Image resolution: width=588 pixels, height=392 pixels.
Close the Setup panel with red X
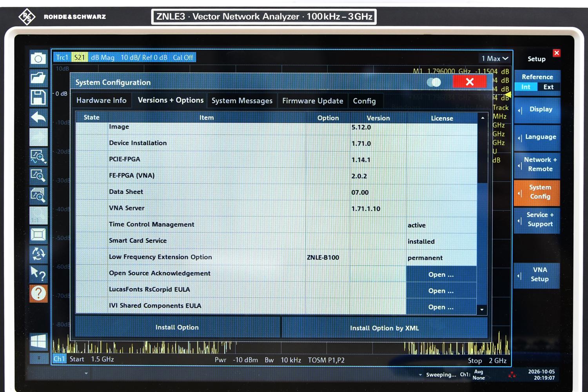pos(557,53)
